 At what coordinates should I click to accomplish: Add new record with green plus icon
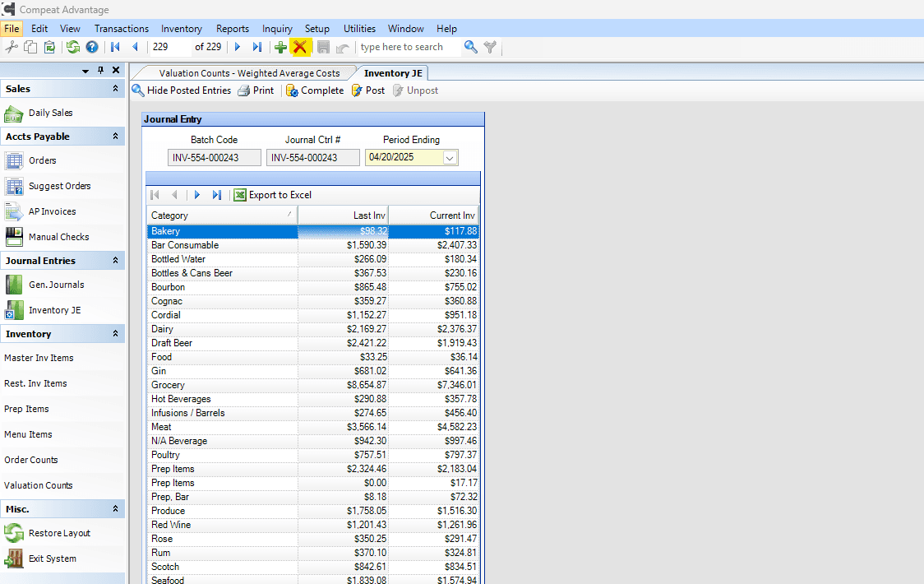[280, 47]
